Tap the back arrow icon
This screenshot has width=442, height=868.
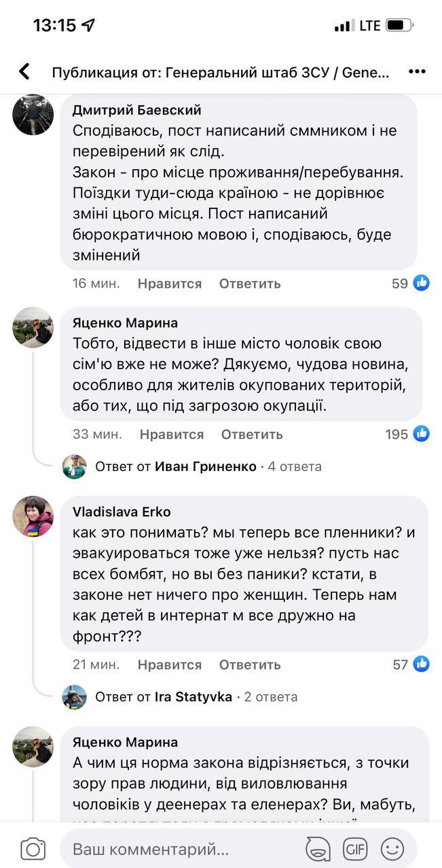[25, 72]
